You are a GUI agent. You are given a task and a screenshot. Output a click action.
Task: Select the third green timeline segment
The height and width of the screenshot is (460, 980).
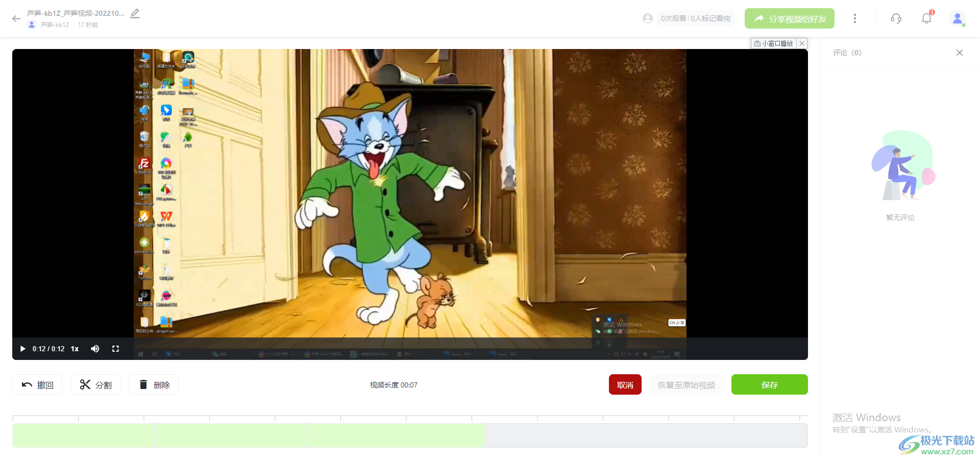point(396,435)
